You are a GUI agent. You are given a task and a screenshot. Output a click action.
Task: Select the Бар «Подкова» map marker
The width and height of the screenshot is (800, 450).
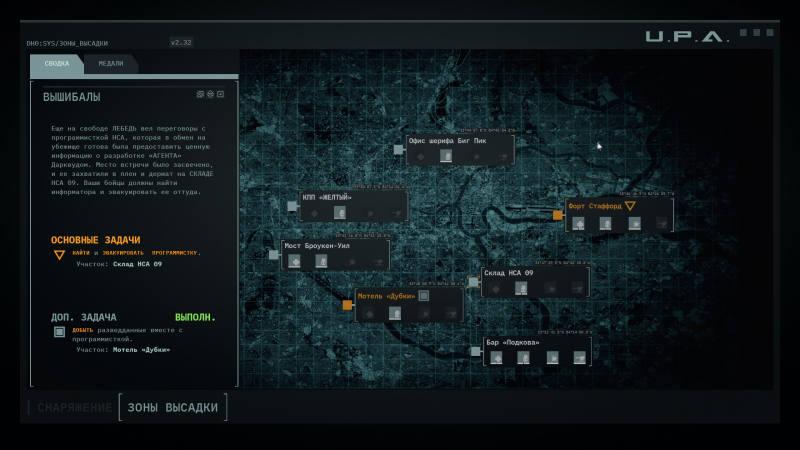coord(476,351)
